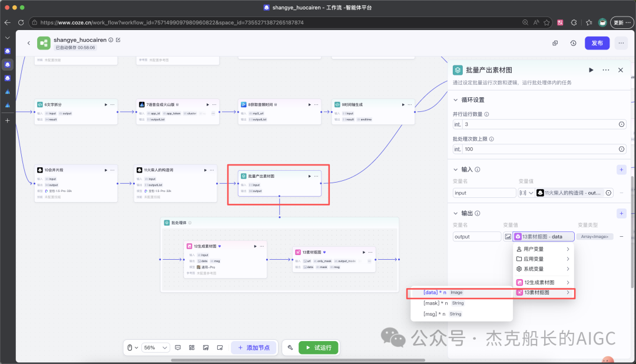Open input value type dropdown
This screenshot has height=364, width=636.
(526, 193)
